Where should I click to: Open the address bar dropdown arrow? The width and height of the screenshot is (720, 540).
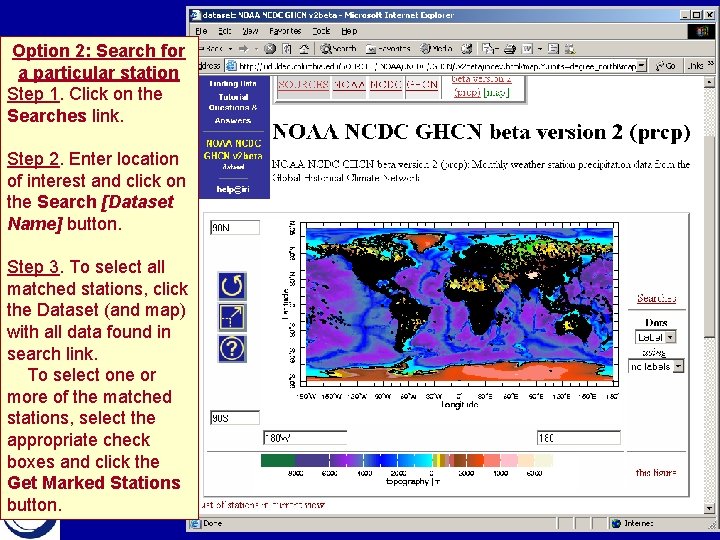[x=642, y=66]
